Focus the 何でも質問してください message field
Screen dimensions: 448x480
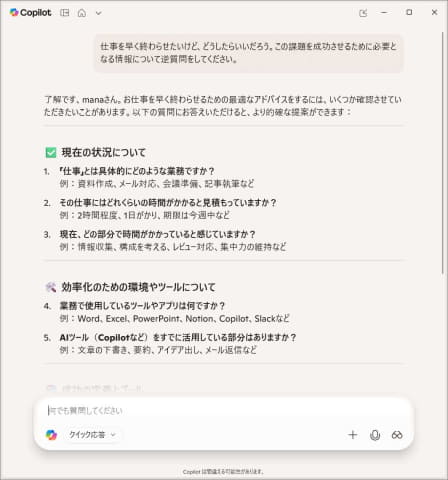point(223,410)
